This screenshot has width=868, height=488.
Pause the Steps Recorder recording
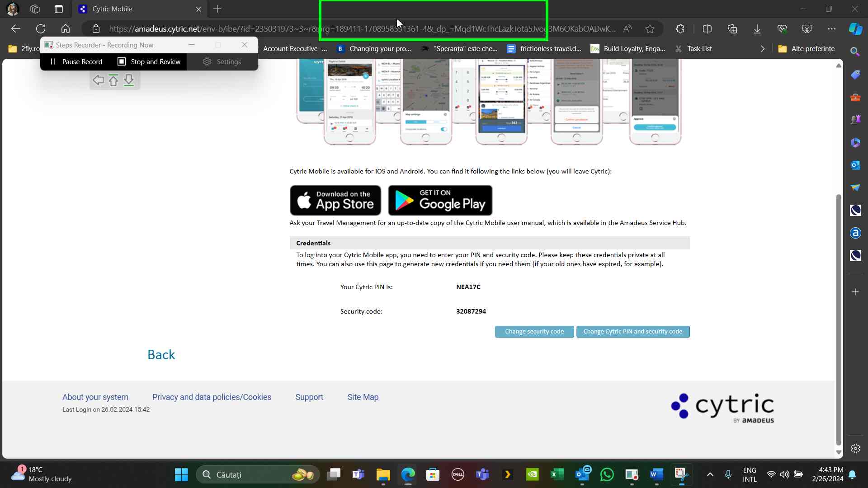76,62
